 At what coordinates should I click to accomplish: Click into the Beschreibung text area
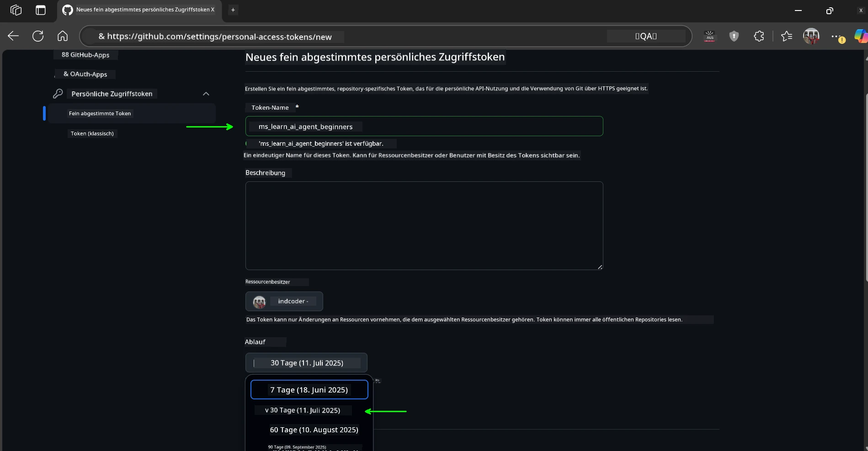tap(424, 226)
